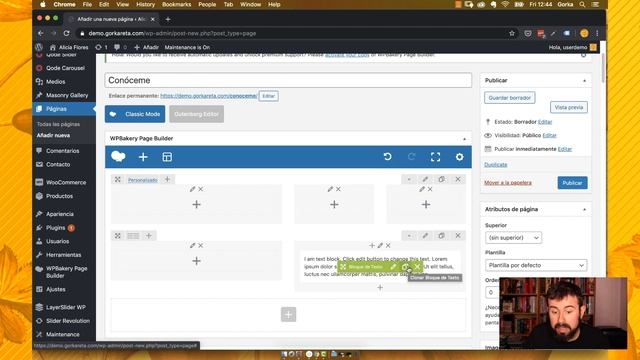Switch to Classic Mode
The image size is (640, 360).
135,114
